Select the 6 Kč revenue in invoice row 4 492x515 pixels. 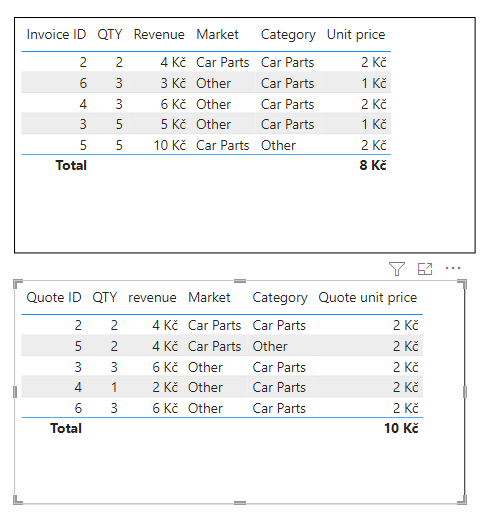pos(173,104)
